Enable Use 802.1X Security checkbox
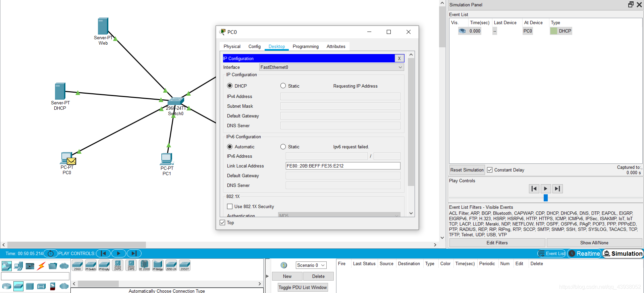 [230, 206]
